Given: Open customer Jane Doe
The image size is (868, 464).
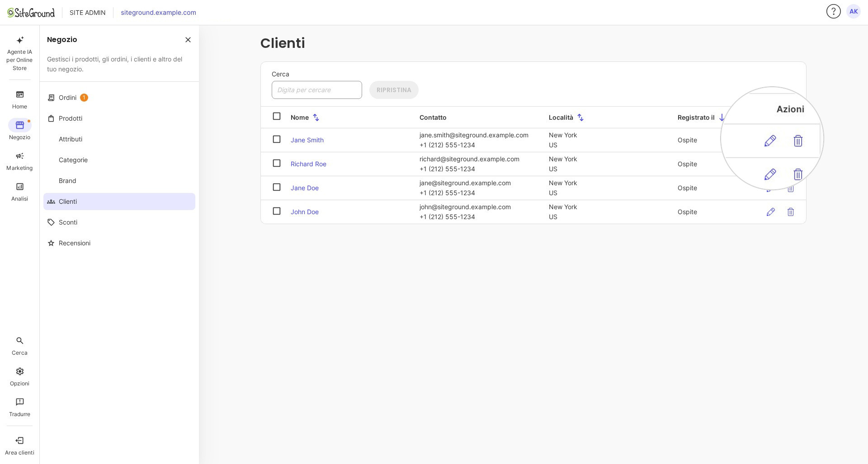Looking at the screenshot, I should (x=305, y=188).
